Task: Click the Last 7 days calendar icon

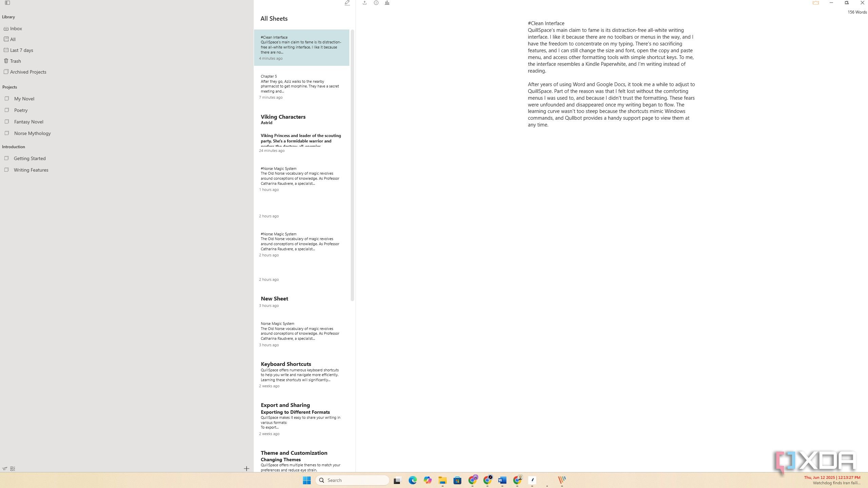Action: pyautogui.click(x=6, y=50)
